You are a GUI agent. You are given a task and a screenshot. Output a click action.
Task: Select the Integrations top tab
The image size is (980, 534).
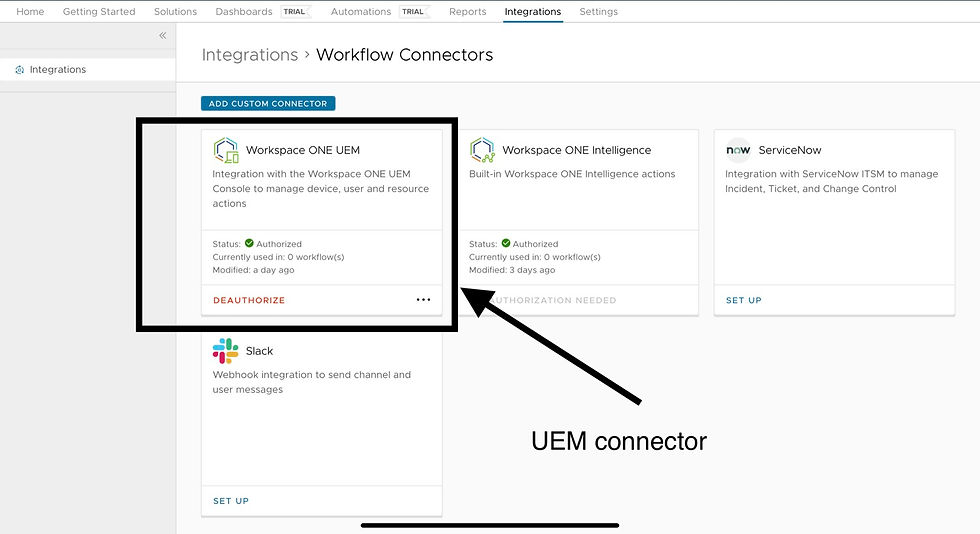pyautogui.click(x=532, y=11)
